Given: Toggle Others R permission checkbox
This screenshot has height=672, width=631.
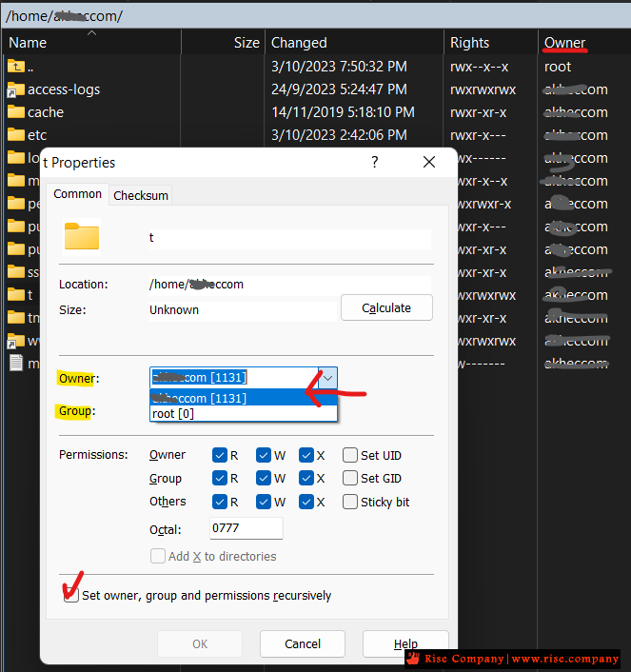Looking at the screenshot, I should point(220,502).
